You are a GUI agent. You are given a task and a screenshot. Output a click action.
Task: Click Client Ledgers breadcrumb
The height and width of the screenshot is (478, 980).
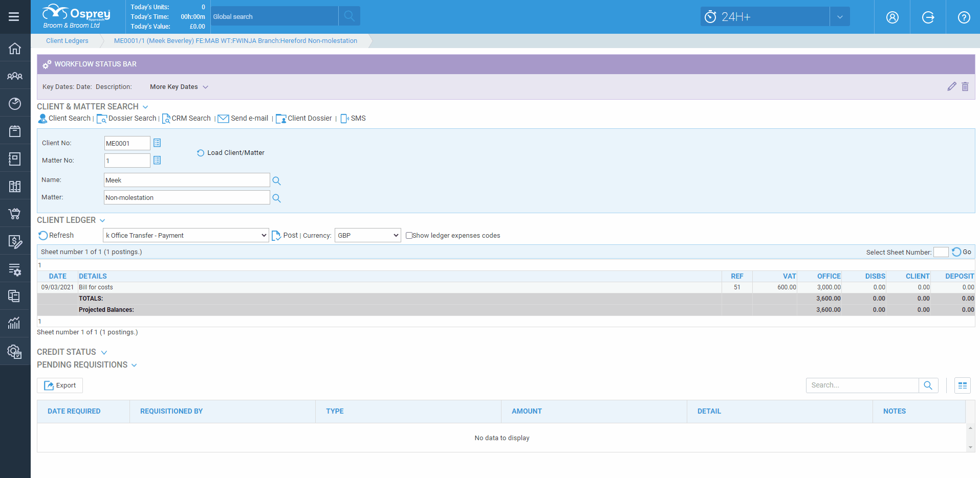click(x=67, y=41)
